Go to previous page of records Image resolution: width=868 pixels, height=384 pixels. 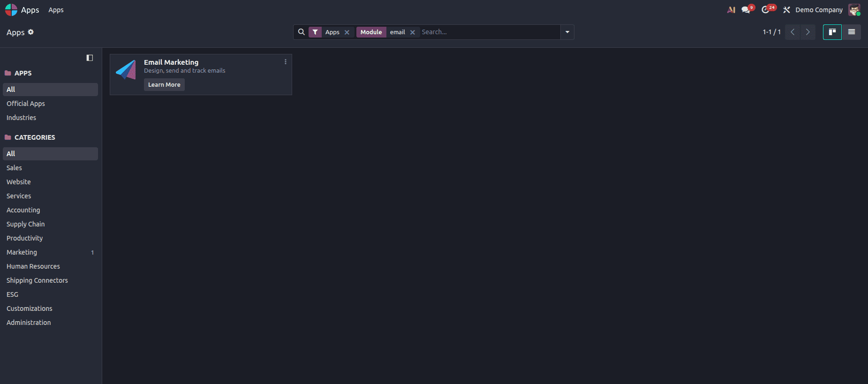point(793,32)
